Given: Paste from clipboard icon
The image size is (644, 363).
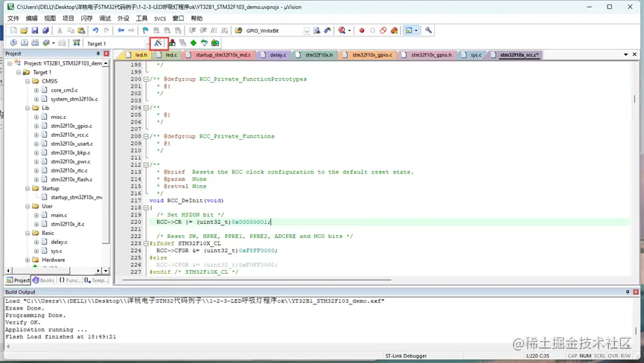Looking at the screenshot, I should (81, 30).
